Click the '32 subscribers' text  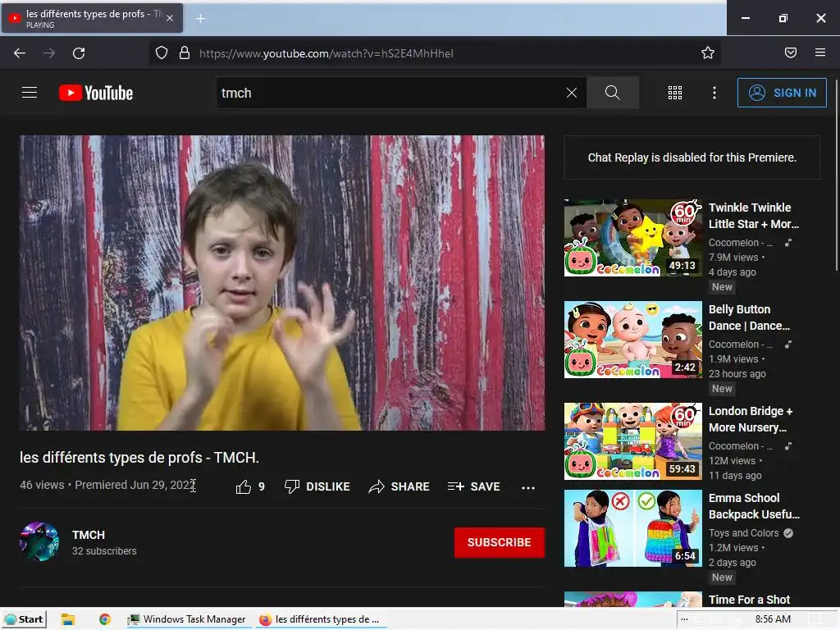coord(104,550)
